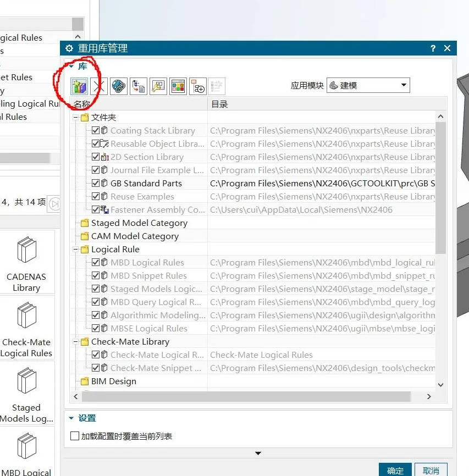Click the colored grid palette icon
The height and width of the screenshot is (476, 469).
(178, 86)
